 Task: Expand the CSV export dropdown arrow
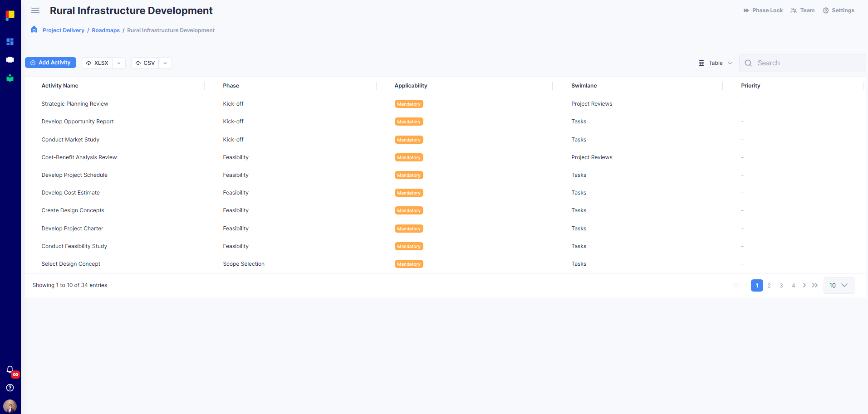165,63
